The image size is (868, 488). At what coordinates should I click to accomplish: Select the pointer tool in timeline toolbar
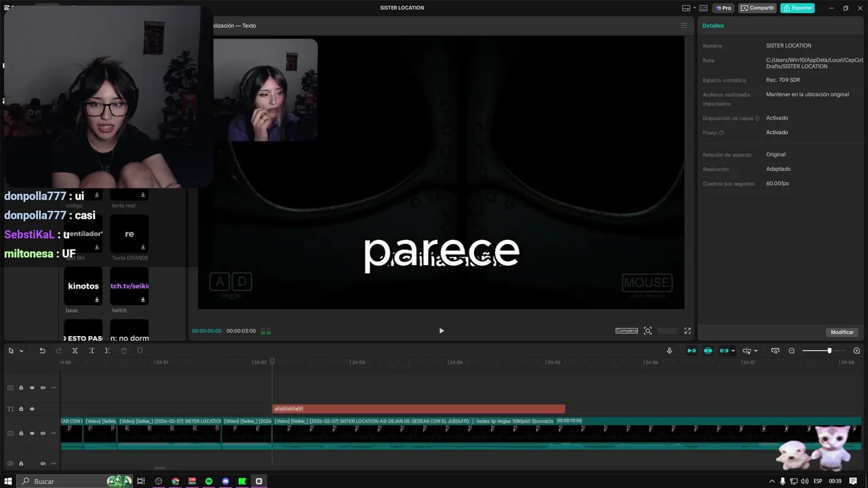tap(11, 351)
